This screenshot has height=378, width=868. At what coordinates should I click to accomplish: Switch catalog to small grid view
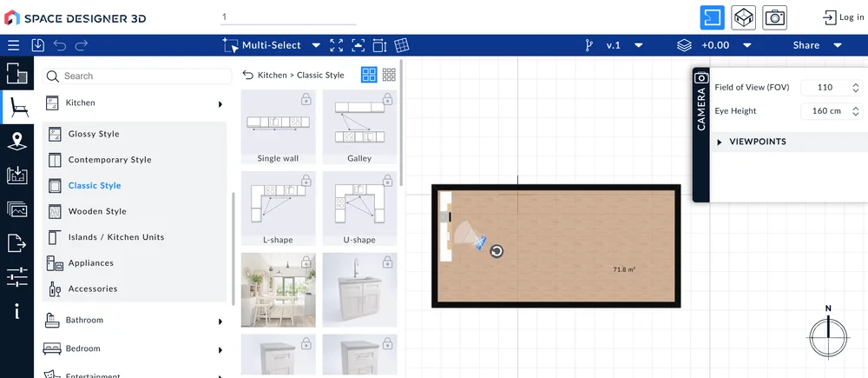pyautogui.click(x=389, y=75)
